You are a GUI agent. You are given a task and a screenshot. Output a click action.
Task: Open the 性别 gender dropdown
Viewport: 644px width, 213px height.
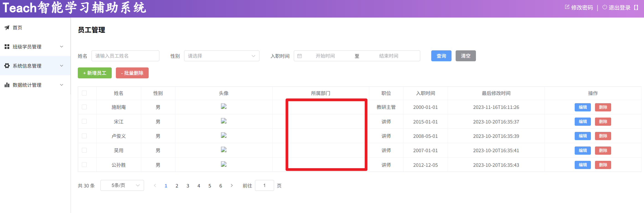point(221,56)
